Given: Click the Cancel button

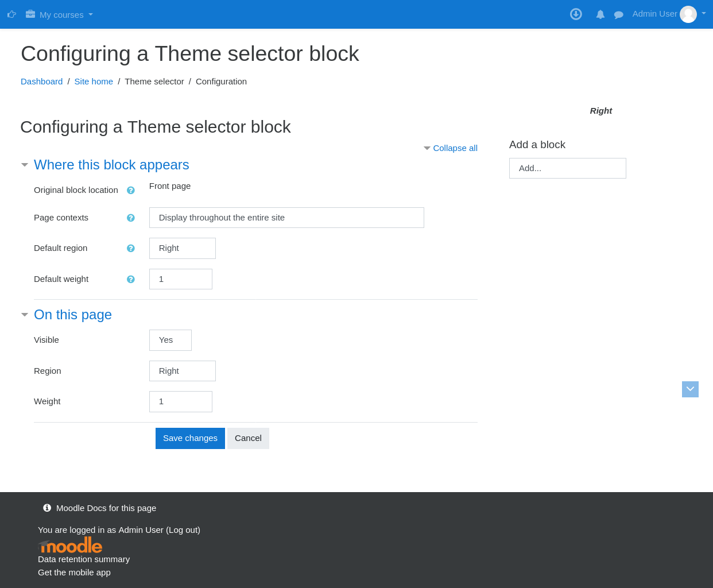Looking at the screenshot, I should [248, 438].
